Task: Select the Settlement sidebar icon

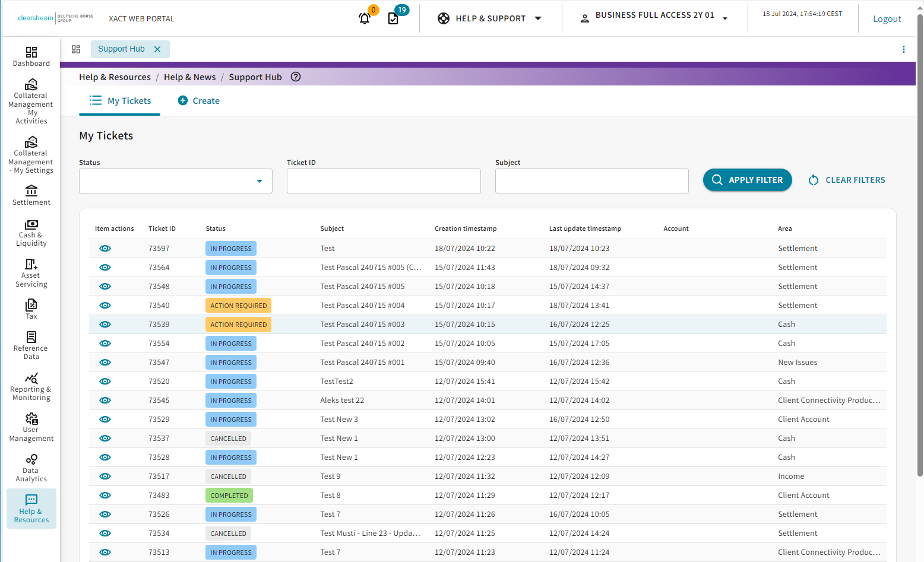Action: click(x=31, y=194)
